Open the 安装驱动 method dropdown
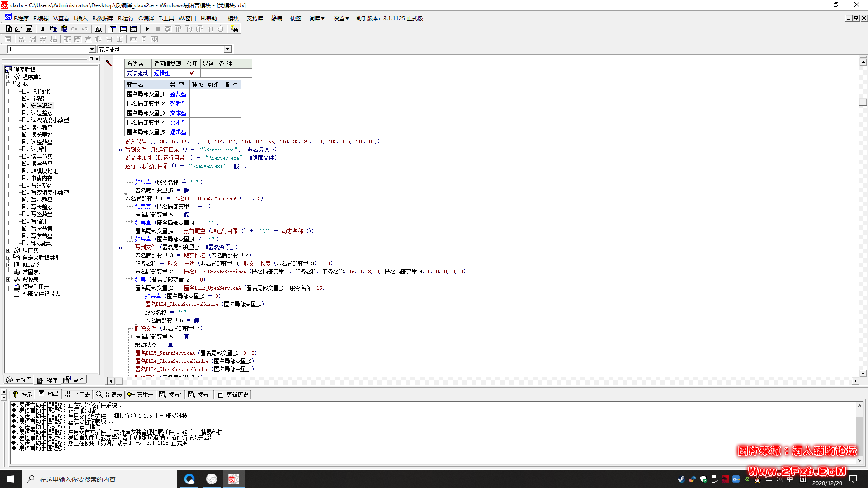This screenshot has height=488, width=868. tap(227, 49)
